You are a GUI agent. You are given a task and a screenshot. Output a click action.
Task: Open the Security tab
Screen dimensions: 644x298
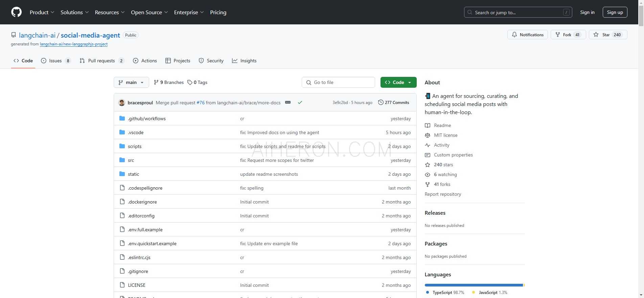pyautogui.click(x=211, y=61)
